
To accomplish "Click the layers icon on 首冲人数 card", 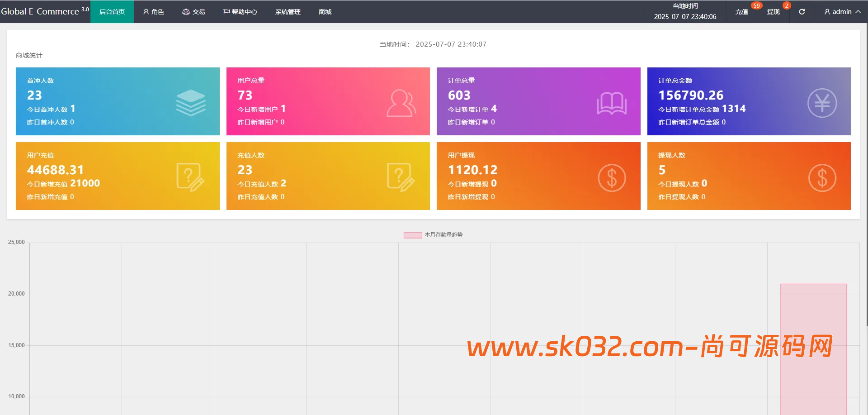I will (x=190, y=103).
